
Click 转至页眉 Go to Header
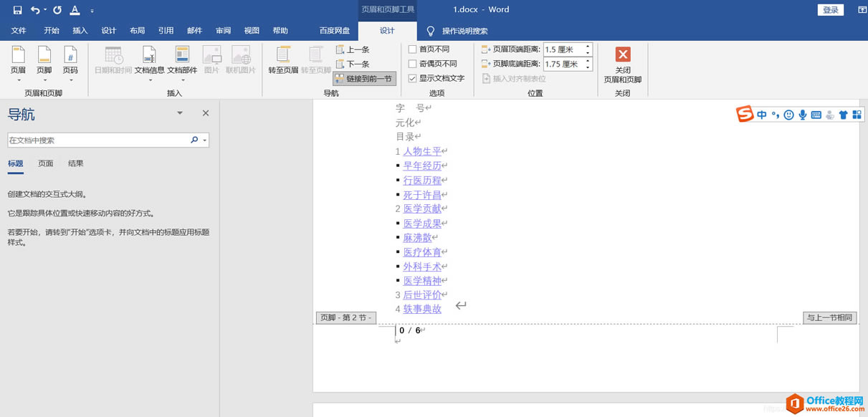283,60
